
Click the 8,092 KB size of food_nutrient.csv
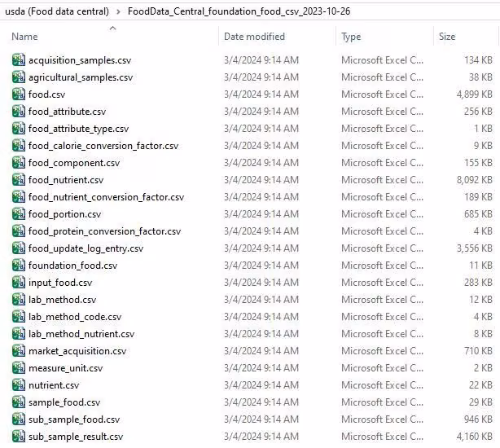475,180
